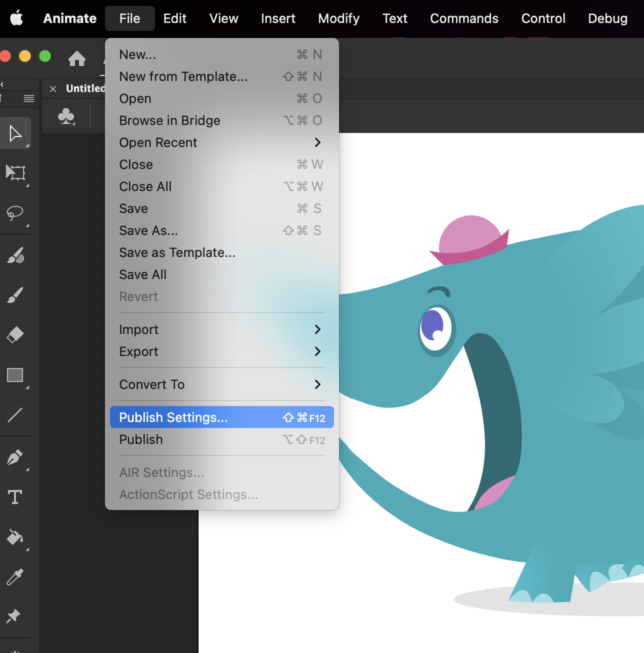
Task: Select the Paint Bucket tool
Action: pos(15,537)
